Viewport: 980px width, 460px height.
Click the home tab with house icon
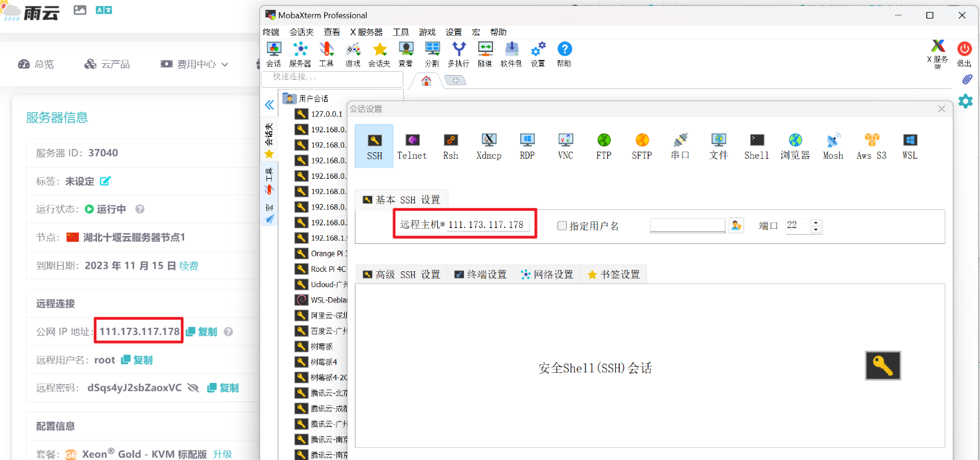[x=426, y=80]
